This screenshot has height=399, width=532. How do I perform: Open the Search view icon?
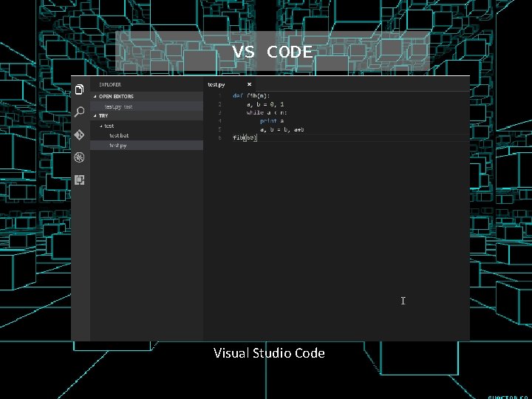[x=79, y=112]
